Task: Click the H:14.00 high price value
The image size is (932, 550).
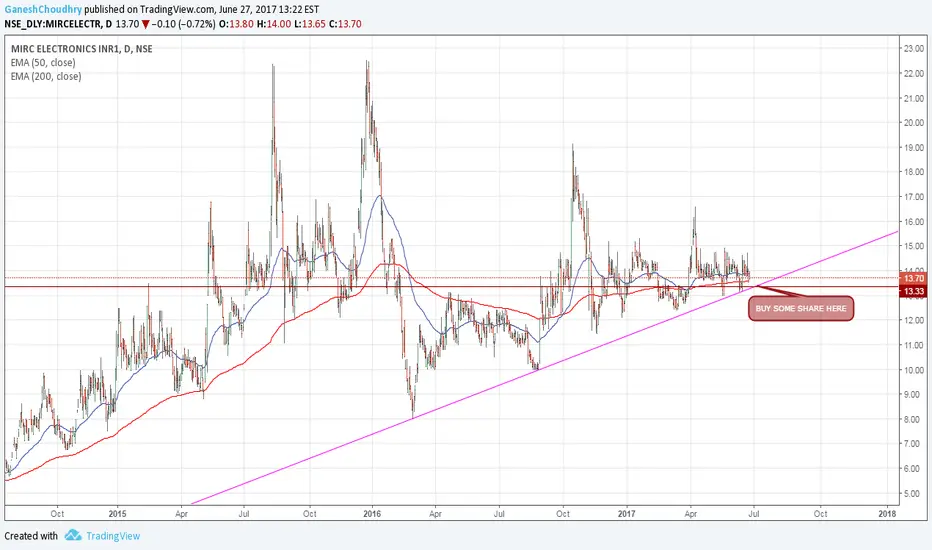Action: pos(274,24)
